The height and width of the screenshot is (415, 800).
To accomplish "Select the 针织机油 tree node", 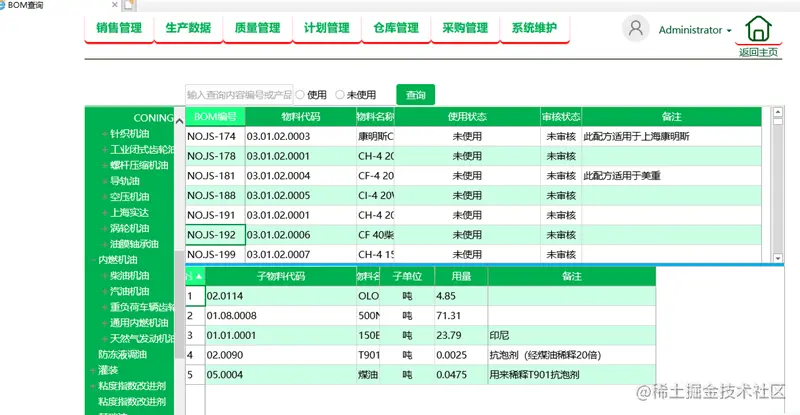I will [x=130, y=134].
